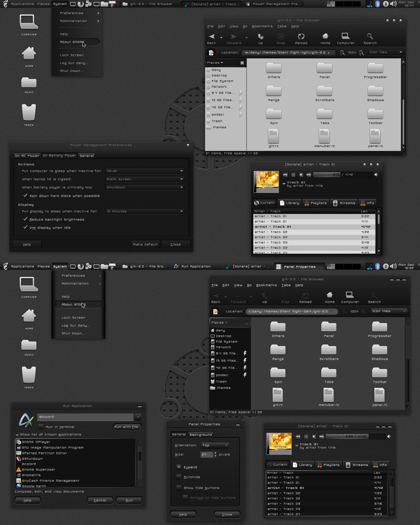Screen dimensions: 420x525
Task: Select 'artist - Track 02' 5:41 in upper Sonata
Action: point(314,237)
